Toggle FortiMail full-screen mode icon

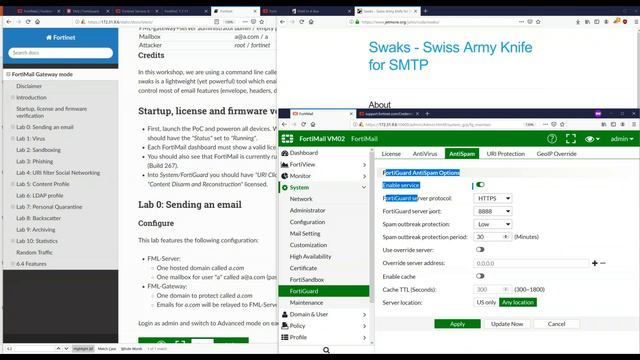pos(571,139)
